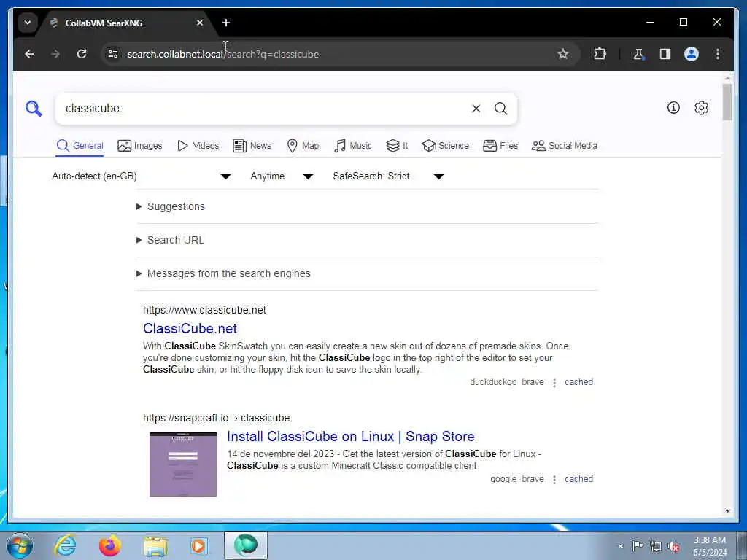Open Chrome three-dot menu
Image resolution: width=747 pixels, height=560 pixels.
[718, 54]
